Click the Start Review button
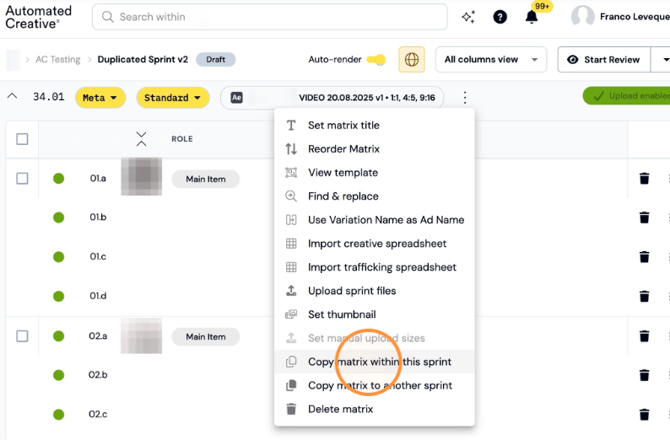 [x=604, y=59]
